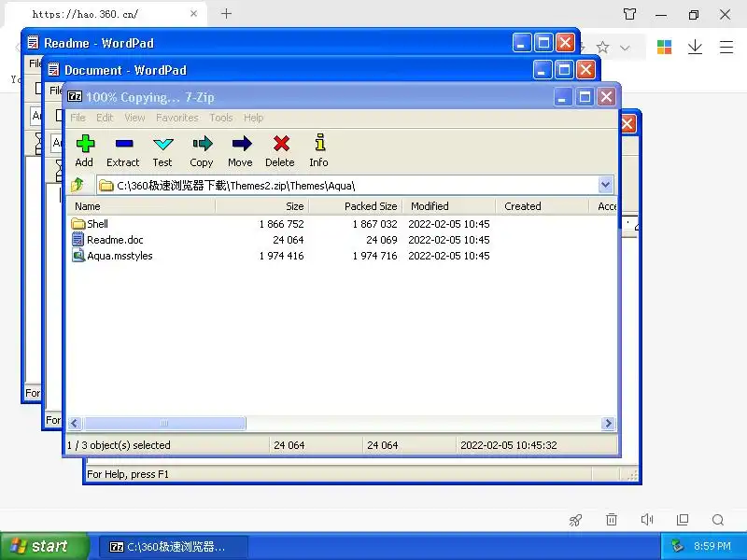Screen dimensions: 747x560
Task: Open a new browser tab
Action: pos(227,14)
